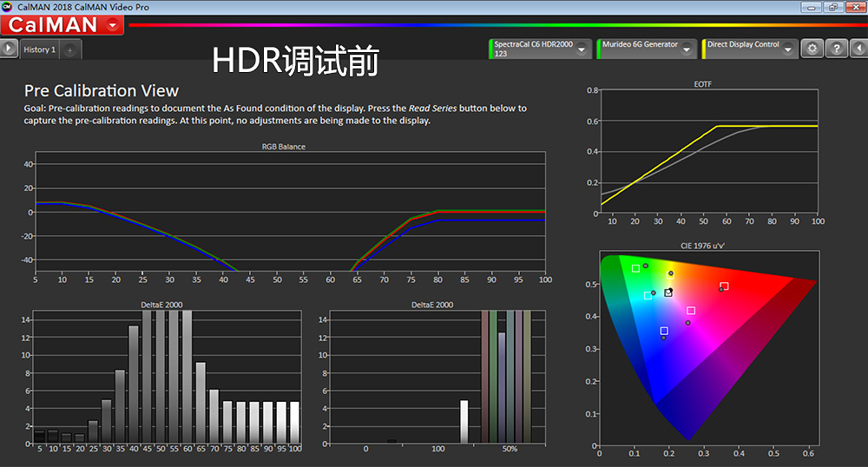Select the 65 grayscale DeltaE bar
The width and height of the screenshot is (868, 467).
(x=201, y=403)
